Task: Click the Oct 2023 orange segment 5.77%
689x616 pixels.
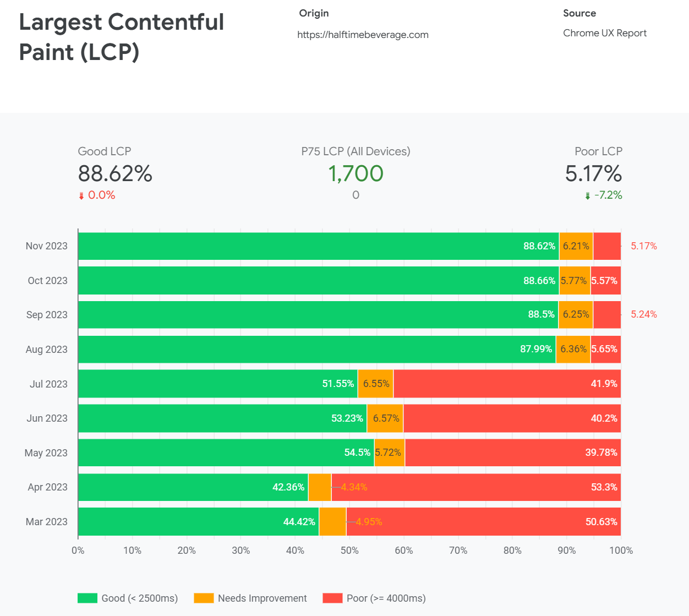Action: [575, 281]
